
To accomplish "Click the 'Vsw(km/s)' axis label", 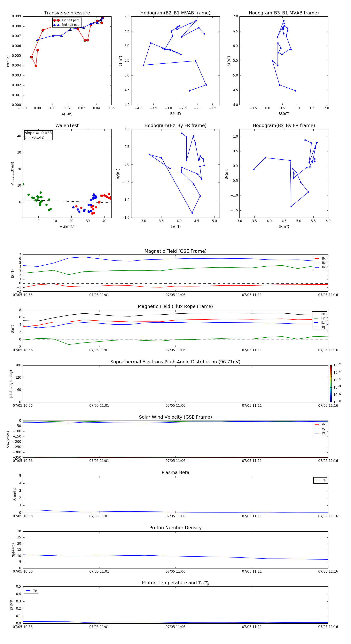I will (x=8, y=439).
